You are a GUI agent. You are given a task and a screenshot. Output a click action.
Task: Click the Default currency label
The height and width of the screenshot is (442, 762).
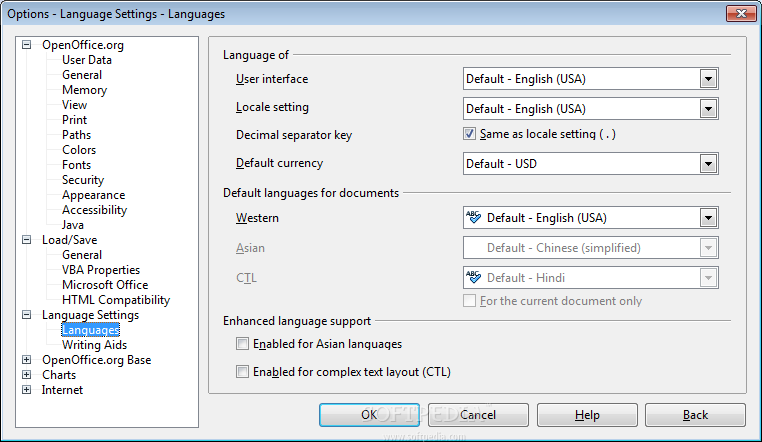click(279, 163)
